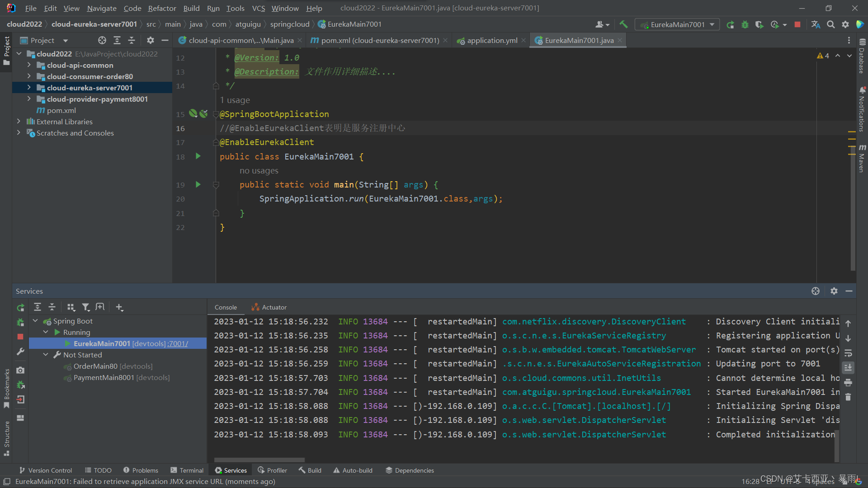The height and width of the screenshot is (488, 868).
Task: Open the :7001/ link of EurekaMain7001
Action: click(x=178, y=343)
